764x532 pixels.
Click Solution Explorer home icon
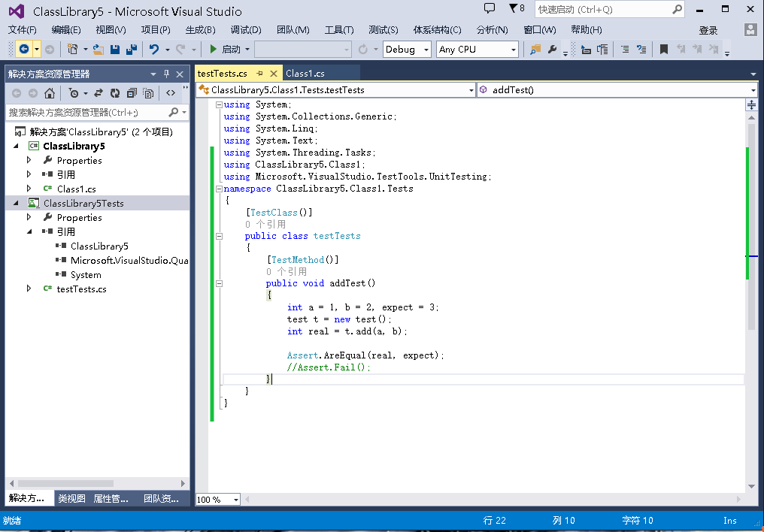click(49, 93)
